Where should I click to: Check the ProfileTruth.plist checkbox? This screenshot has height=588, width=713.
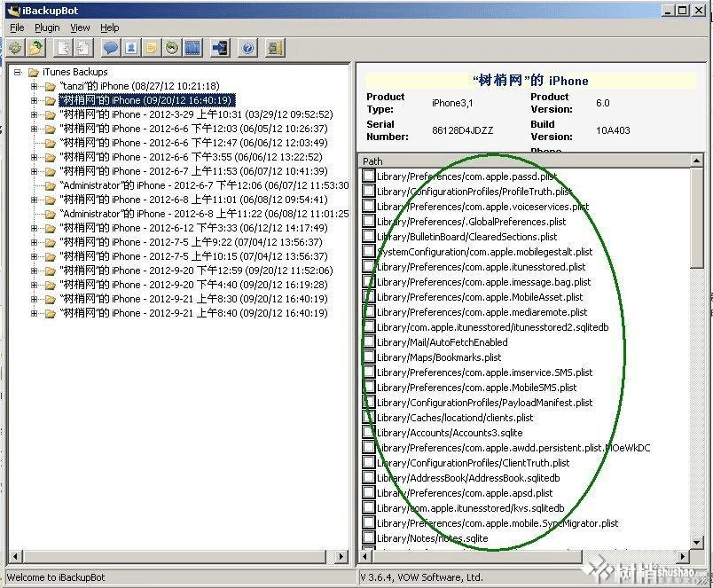pos(369,191)
